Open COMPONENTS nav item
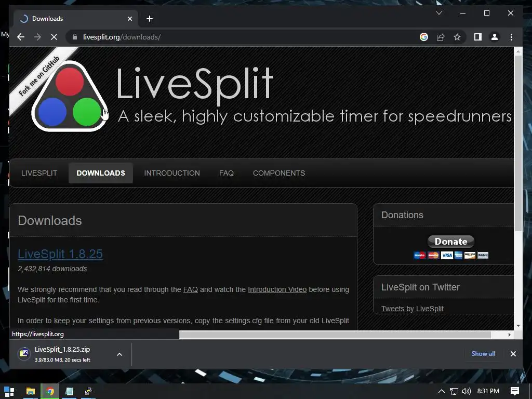532x399 pixels. point(279,173)
